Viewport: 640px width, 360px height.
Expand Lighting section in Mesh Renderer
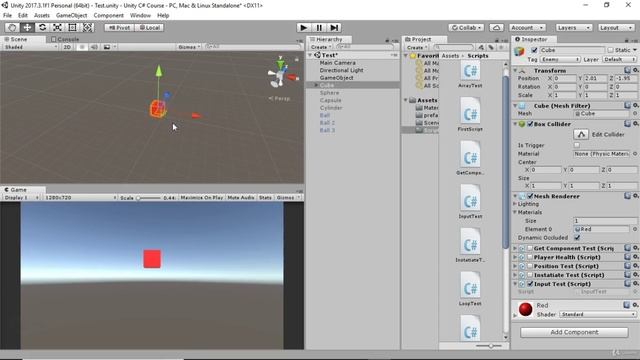(x=515, y=204)
